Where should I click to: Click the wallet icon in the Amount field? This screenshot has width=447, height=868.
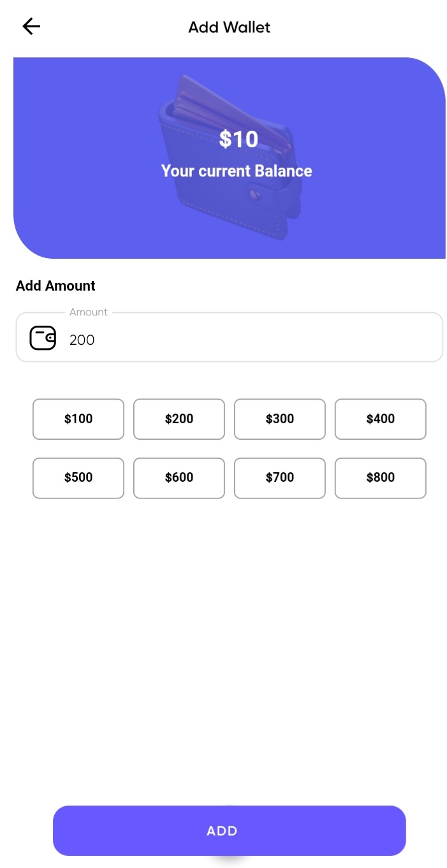[43, 338]
